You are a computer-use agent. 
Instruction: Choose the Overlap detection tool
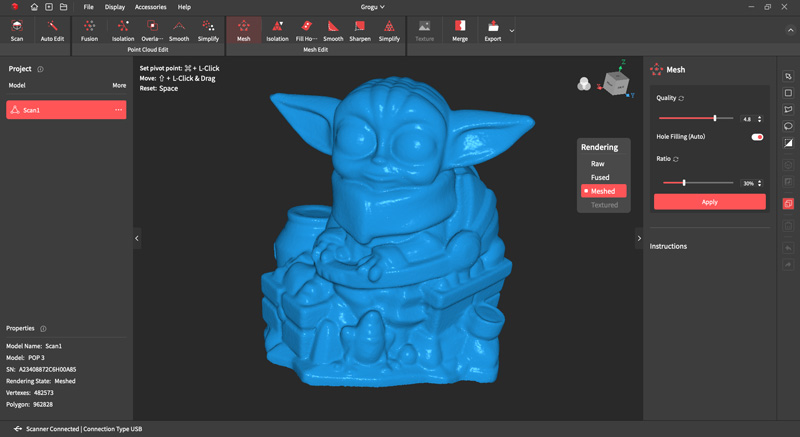click(x=152, y=31)
